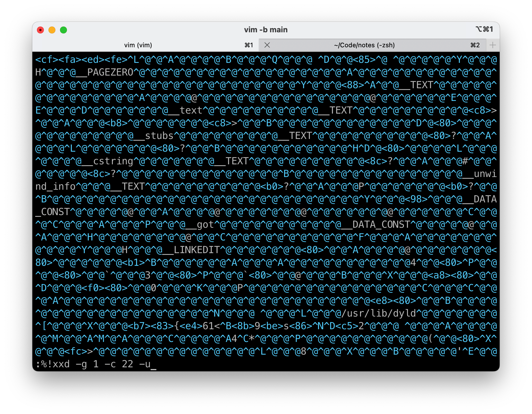This screenshot has width=532, height=414.
Task: Click the ':%!xxd -g 1 -c 22 -u' command line
Action: pyautogui.click(x=93, y=364)
